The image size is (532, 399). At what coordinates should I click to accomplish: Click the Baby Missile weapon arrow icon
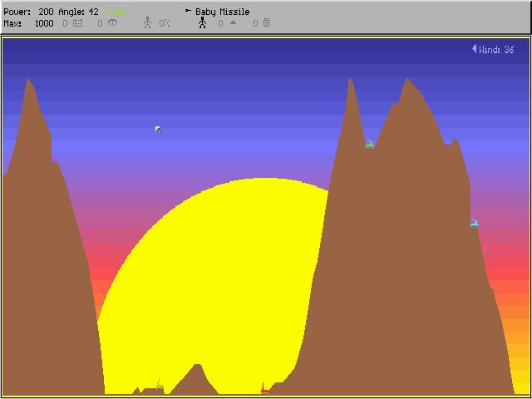(x=189, y=12)
